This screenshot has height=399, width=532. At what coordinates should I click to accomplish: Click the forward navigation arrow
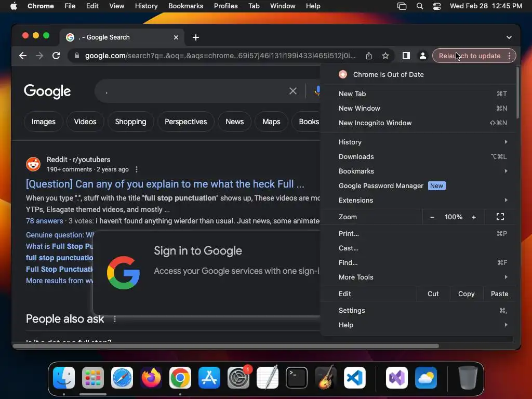(x=39, y=56)
